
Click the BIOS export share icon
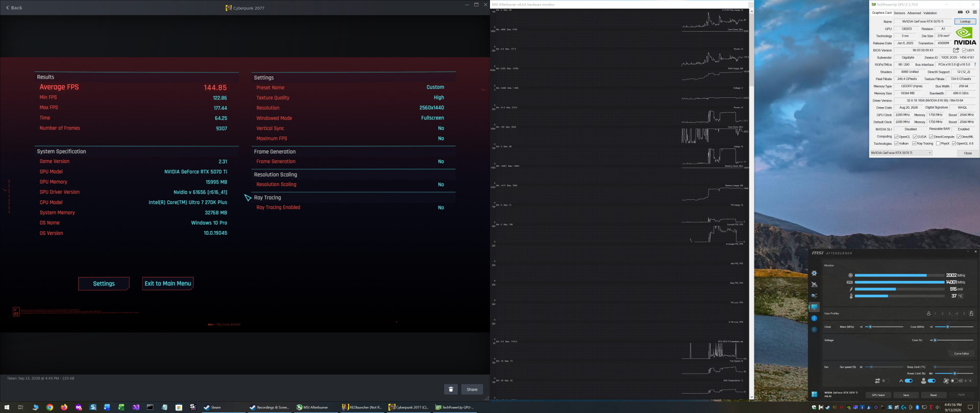coord(956,50)
